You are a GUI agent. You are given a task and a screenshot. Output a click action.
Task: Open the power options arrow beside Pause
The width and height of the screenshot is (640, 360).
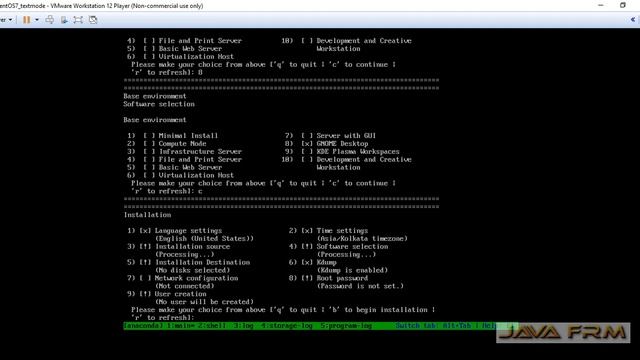pos(37,20)
